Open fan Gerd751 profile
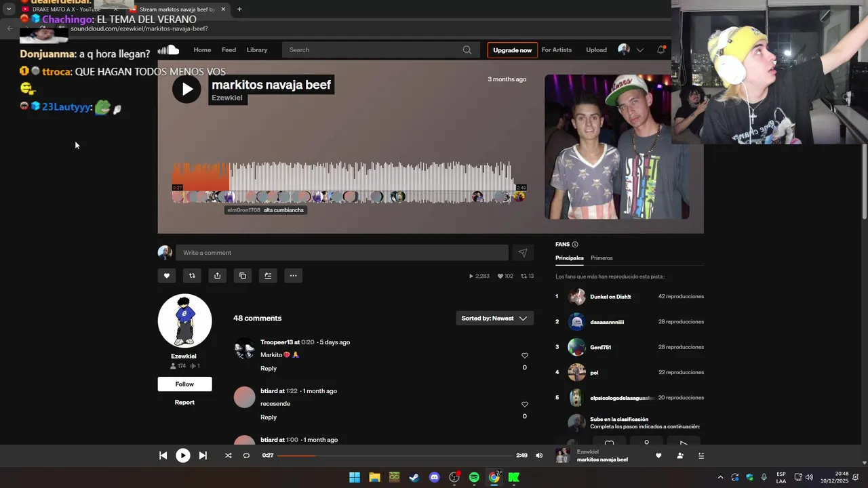Image resolution: width=868 pixels, height=488 pixels. pos(600,347)
